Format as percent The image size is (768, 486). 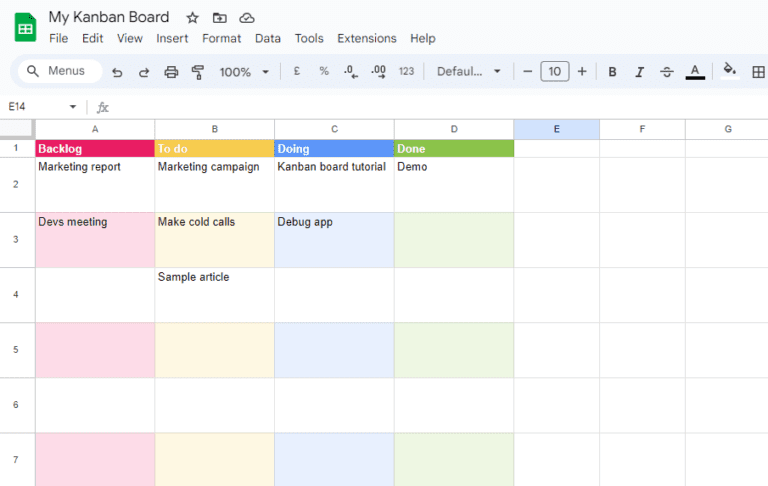(324, 72)
